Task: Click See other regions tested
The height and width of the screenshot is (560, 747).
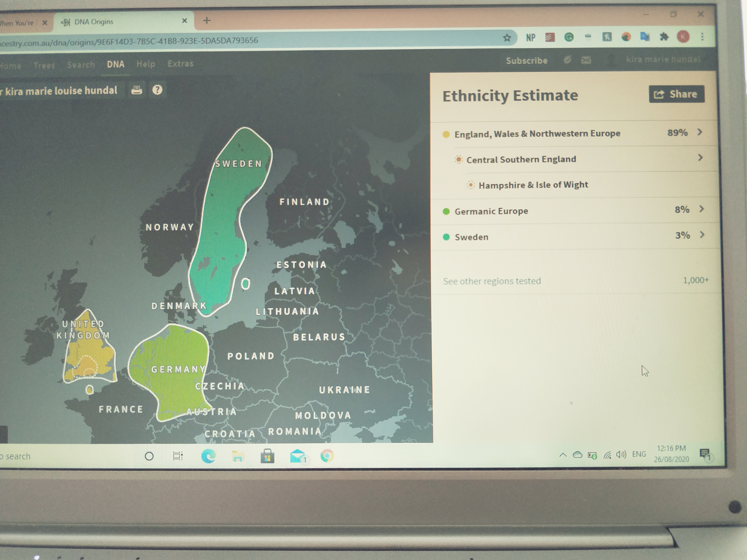Action: 492,281
